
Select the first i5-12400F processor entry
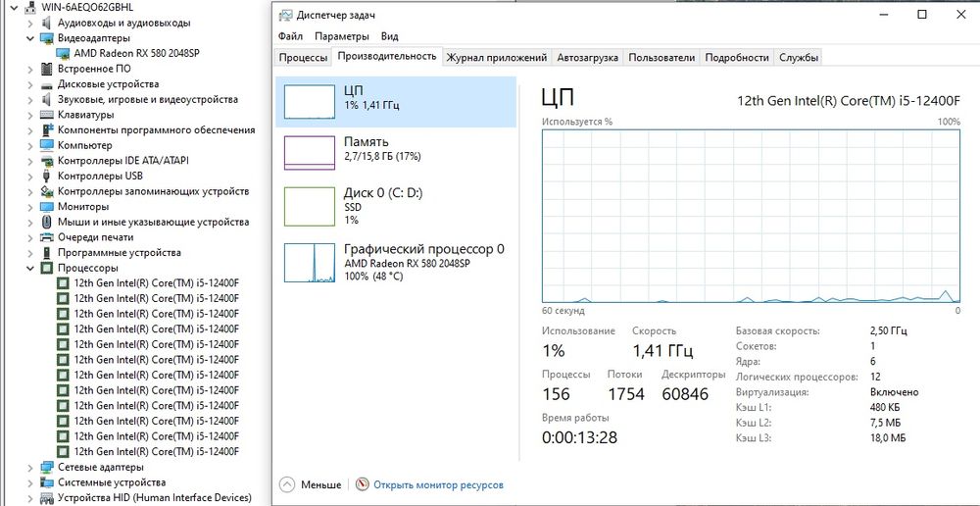156,282
